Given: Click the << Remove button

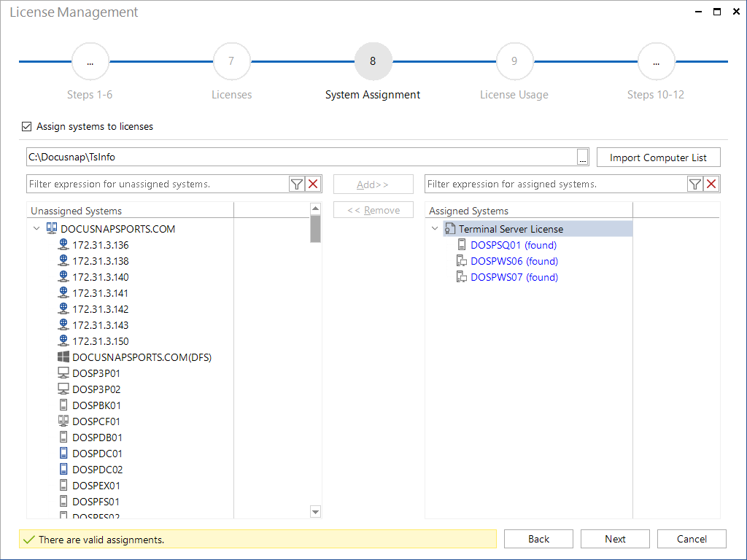Looking at the screenshot, I should click(373, 210).
